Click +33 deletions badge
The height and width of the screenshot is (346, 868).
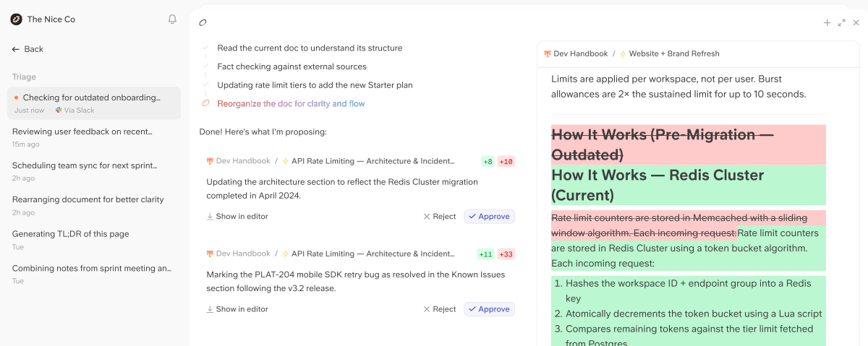click(506, 254)
